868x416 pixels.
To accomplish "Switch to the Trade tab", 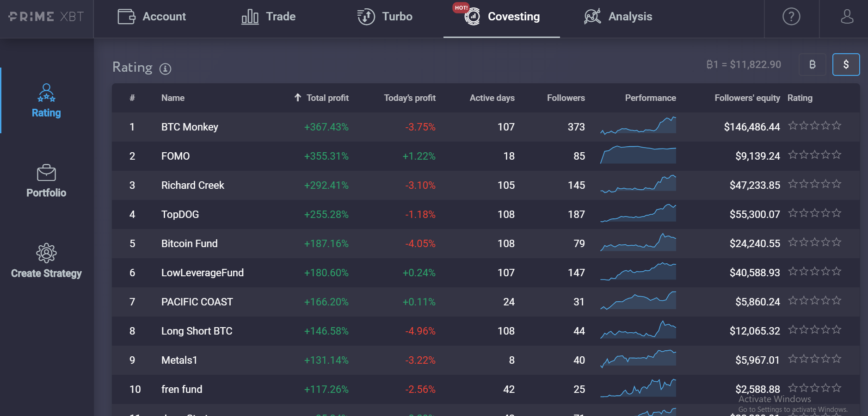I will pyautogui.click(x=268, y=17).
